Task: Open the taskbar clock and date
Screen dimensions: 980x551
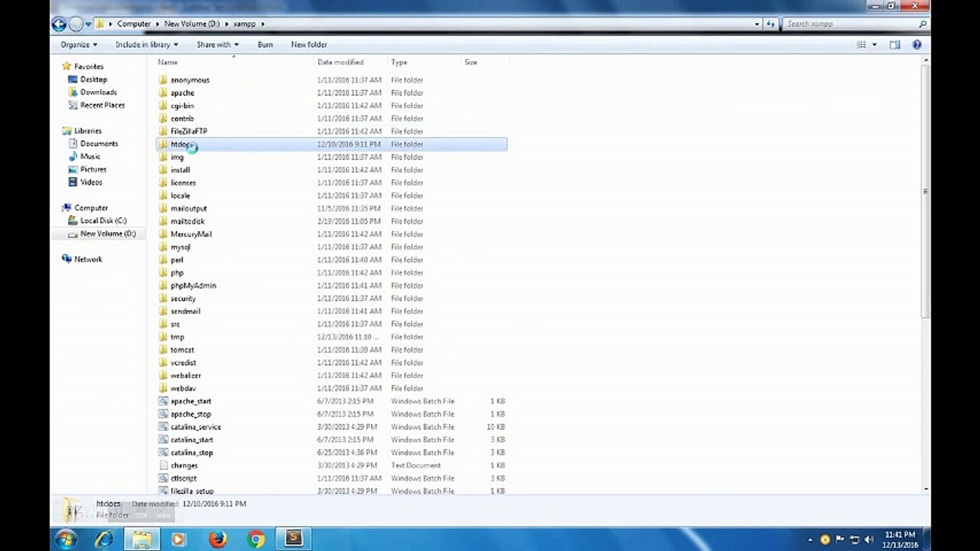Action: coord(900,540)
